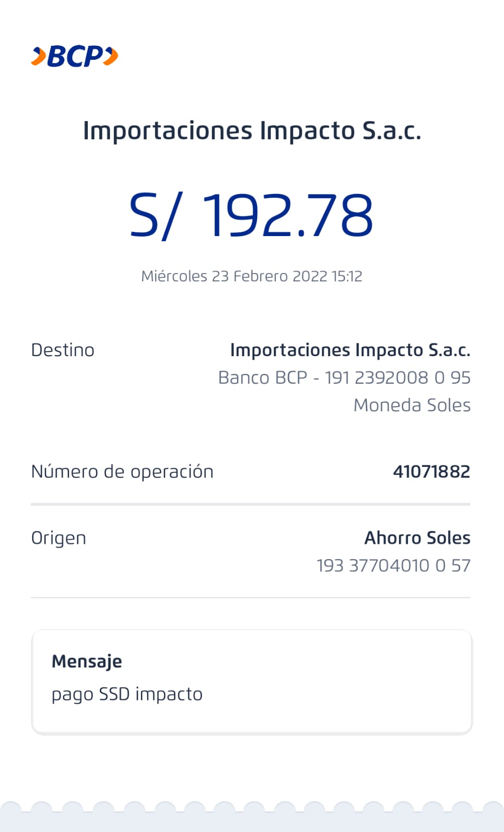Select the S/ 192.78 amount

coord(251,215)
